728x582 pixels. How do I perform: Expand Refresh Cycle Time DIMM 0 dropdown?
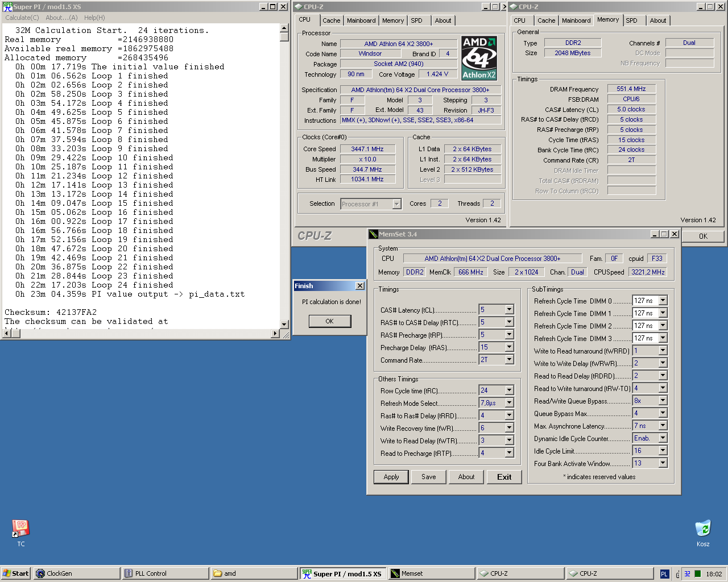[x=663, y=301]
